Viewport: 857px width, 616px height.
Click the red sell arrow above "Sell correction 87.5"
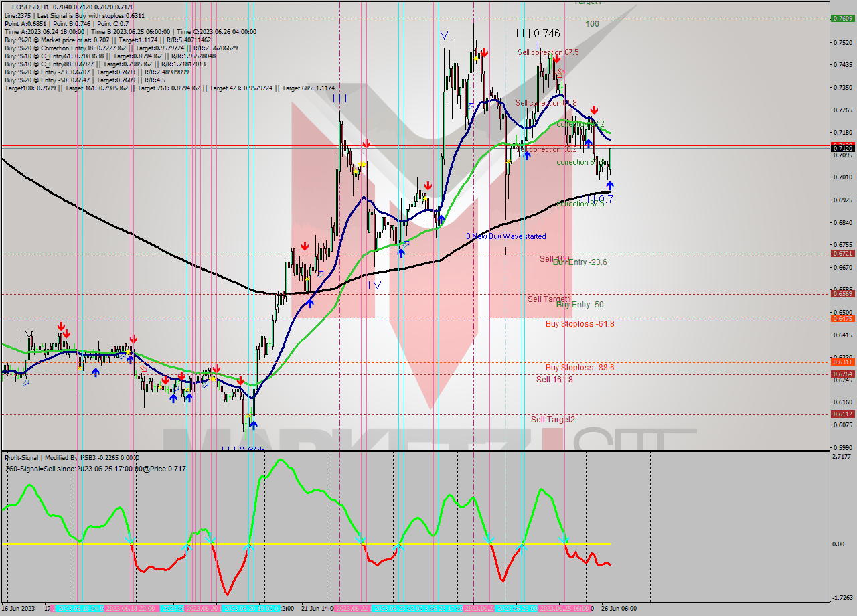pos(557,59)
